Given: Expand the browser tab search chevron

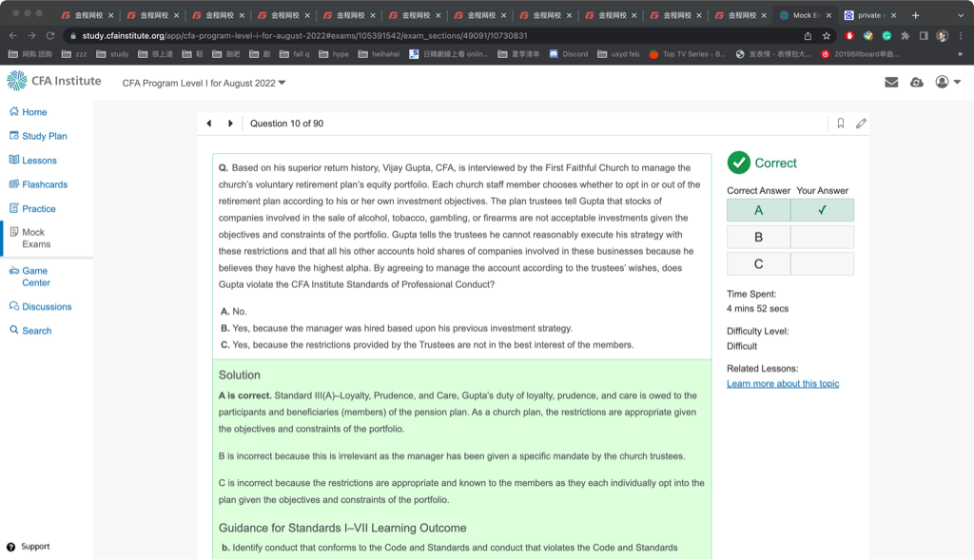Looking at the screenshot, I should click(960, 15).
